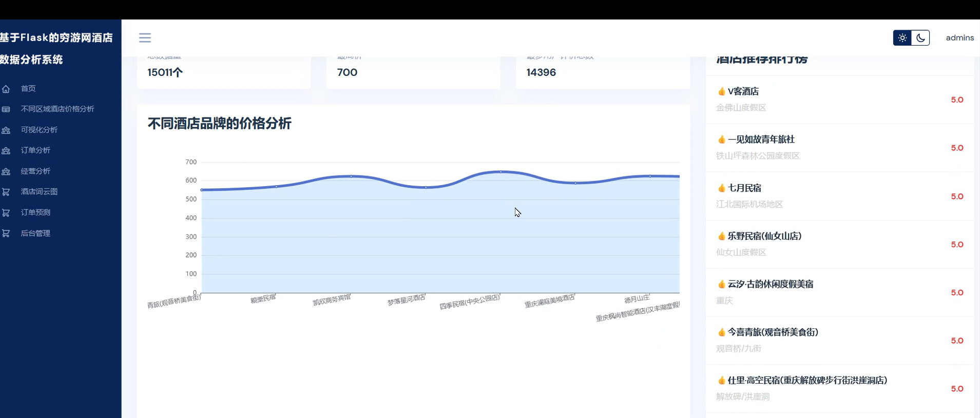The image size is (980, 418).
Task: Click the people icon beside 可视化分析
Action: click(6, 130)
